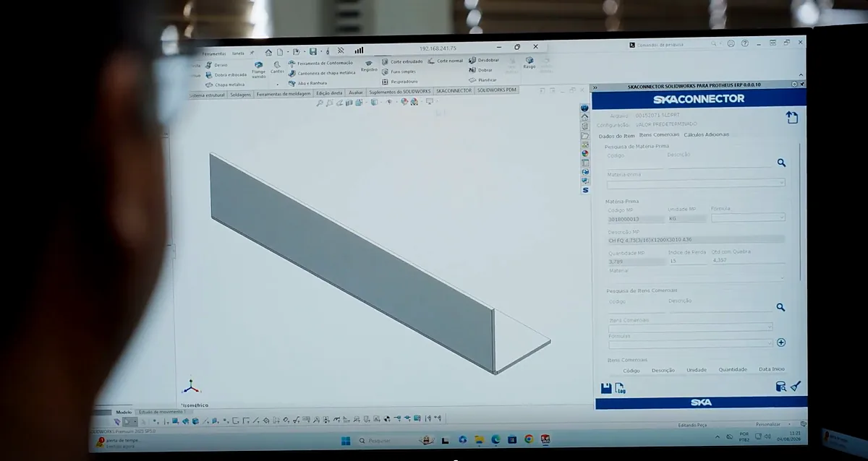Switch to the Itens Comerciais tab
The height and width of the screenshot is (461, 868).
click(x=659, y=135)
